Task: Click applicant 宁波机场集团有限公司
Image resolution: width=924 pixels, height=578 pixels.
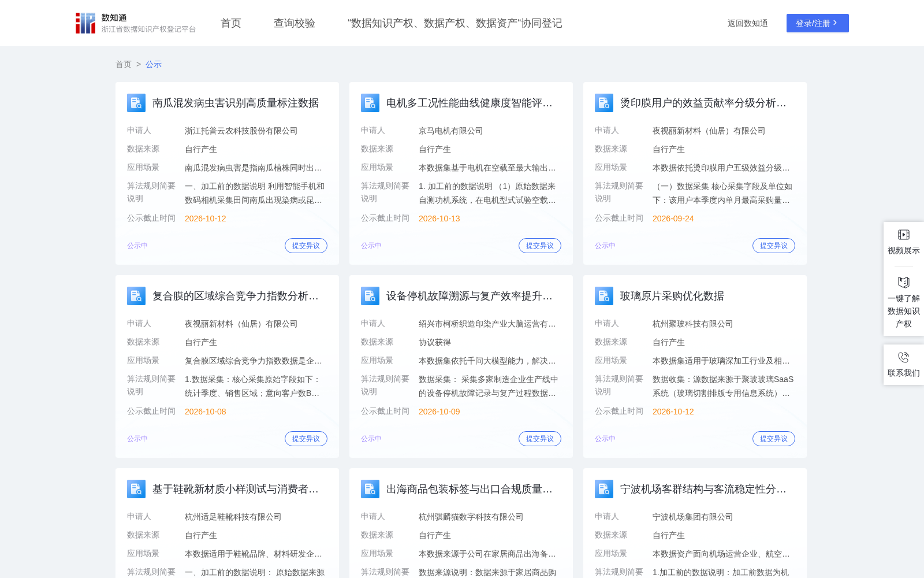Action: (x=693, y=517)
